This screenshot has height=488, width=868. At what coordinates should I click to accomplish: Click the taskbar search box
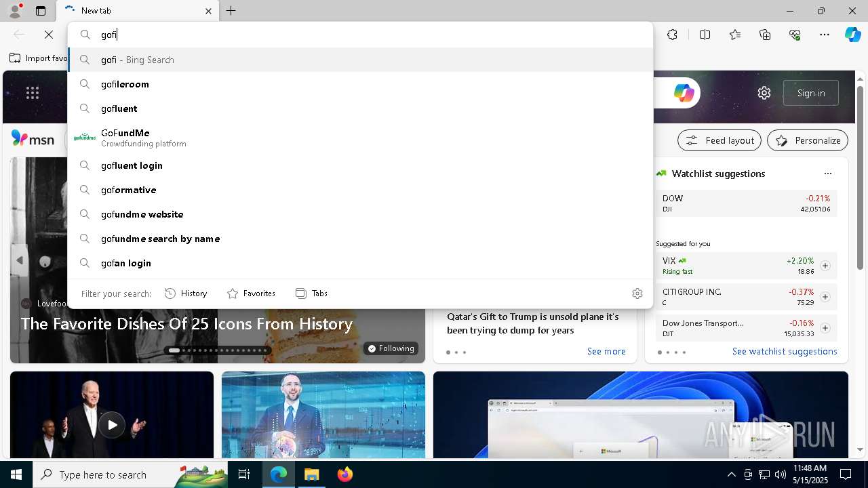[x=132, y=474]
